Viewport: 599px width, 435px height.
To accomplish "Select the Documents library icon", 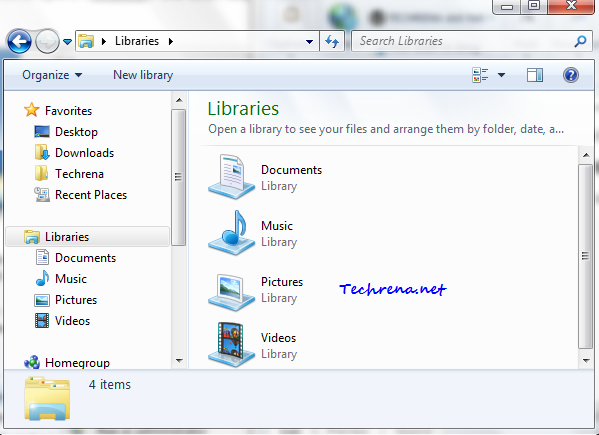I will click(232, 177).
